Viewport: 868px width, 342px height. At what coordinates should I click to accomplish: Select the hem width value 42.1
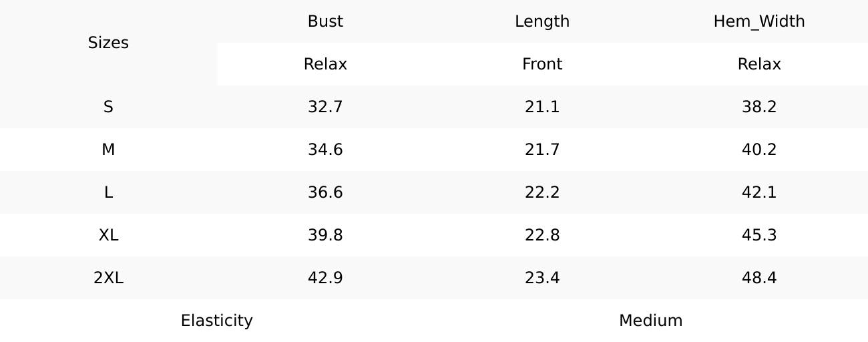pyautogui.click(x=759, y=192)
